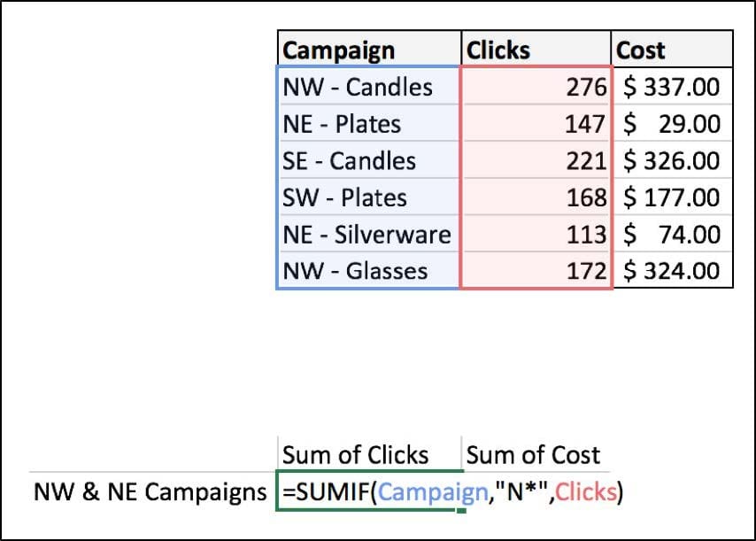Click the NW - Glasses cell

tap(369, 270)
